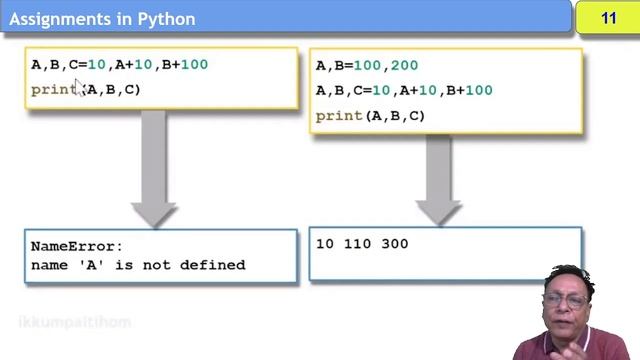
Task: Click 'print(A,B,C)' in the left code box
Action: [86, 89]
